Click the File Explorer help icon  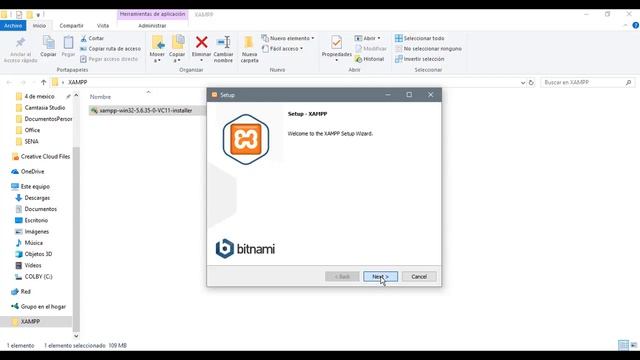[x=636, y=25]
